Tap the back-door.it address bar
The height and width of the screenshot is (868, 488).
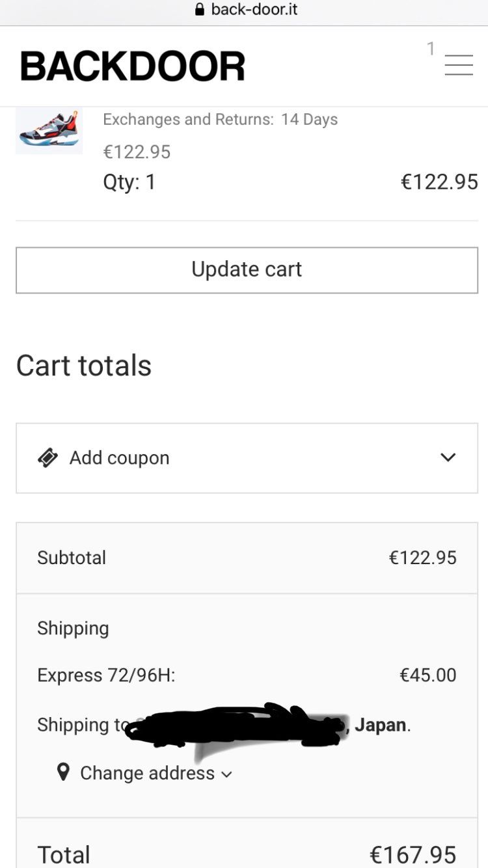(x=254, y=10)
